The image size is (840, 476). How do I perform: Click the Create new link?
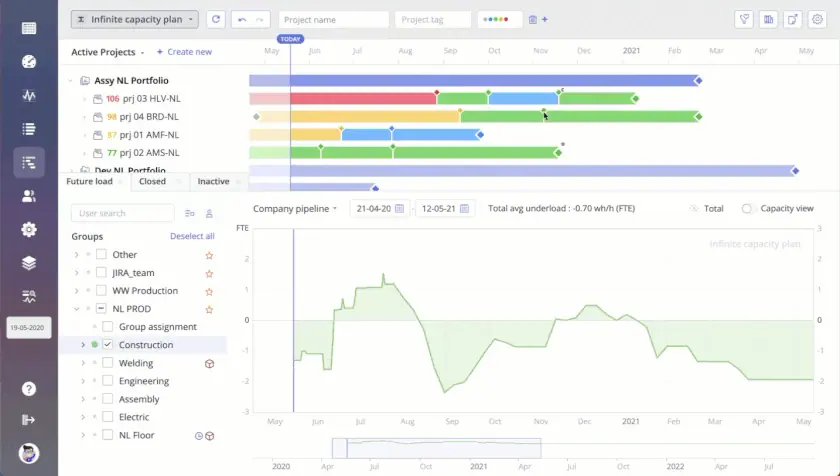tap(184, 52)
